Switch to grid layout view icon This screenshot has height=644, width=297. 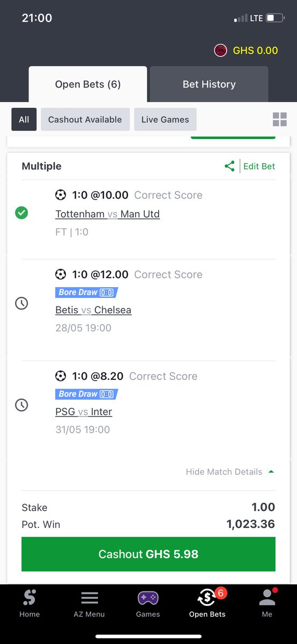click(x=280, y=120)
